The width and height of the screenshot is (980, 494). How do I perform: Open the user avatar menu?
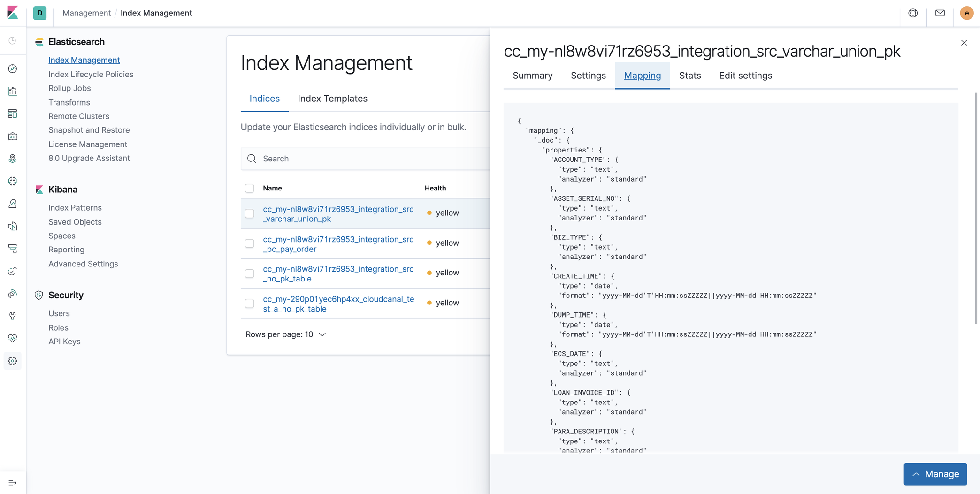(966, 13)
